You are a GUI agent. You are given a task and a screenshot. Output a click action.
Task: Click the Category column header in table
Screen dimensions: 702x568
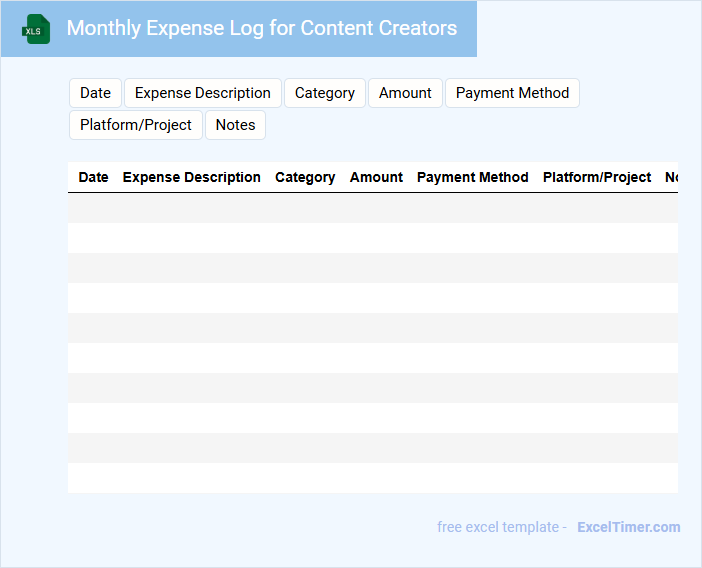click(x=305, y=177)
